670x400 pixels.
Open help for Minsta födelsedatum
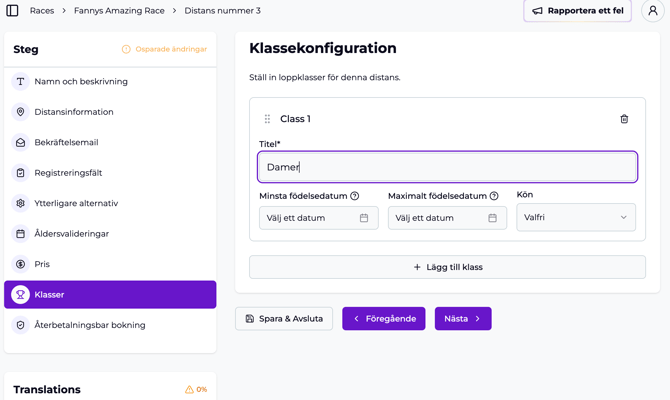(x=355, y=196)
